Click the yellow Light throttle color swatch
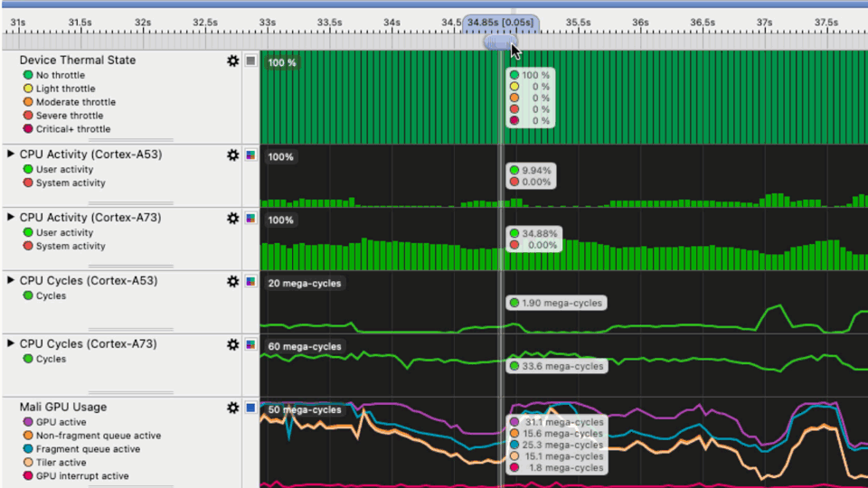This screenshot has width=868, height=488. 27,89
